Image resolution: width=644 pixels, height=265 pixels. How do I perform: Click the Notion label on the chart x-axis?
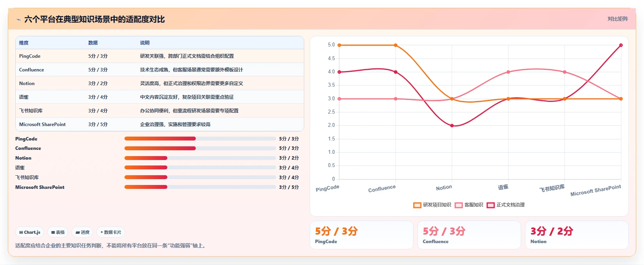(444, 188)
